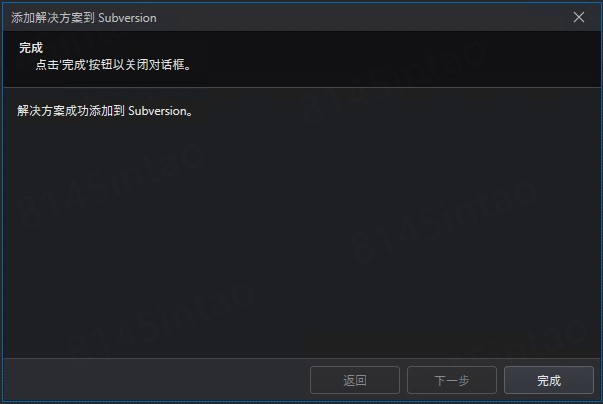Click the message 解决方案成功添加到 Subversion

click(x=105, y=111)
